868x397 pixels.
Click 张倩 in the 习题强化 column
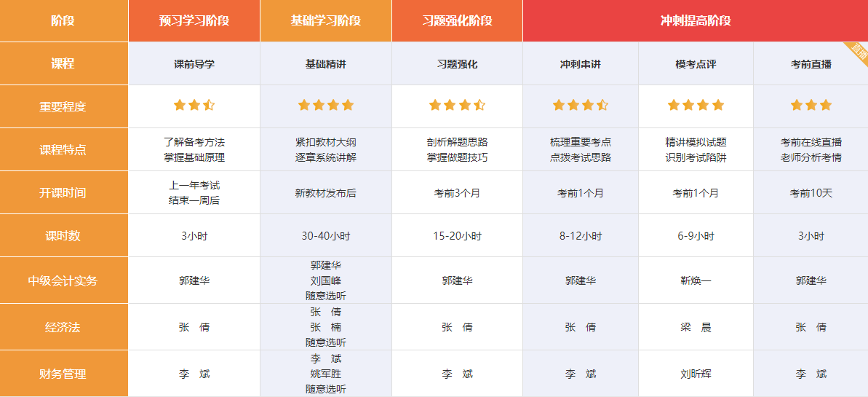pos(457,327)
